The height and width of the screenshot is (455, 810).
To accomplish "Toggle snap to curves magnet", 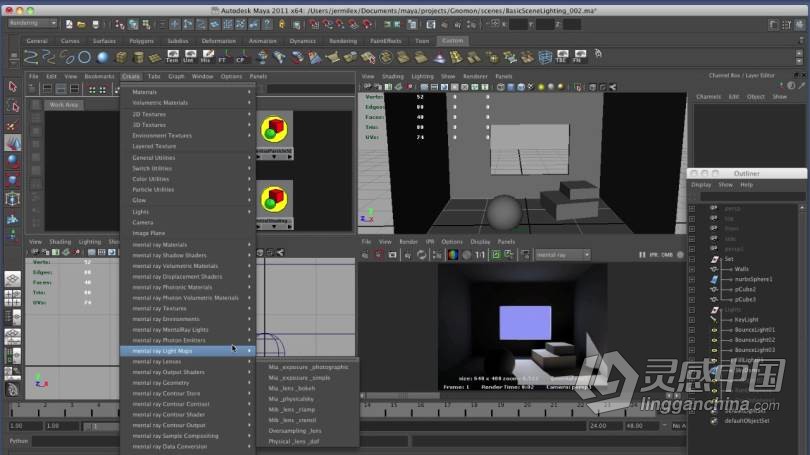I will (328, 24).
